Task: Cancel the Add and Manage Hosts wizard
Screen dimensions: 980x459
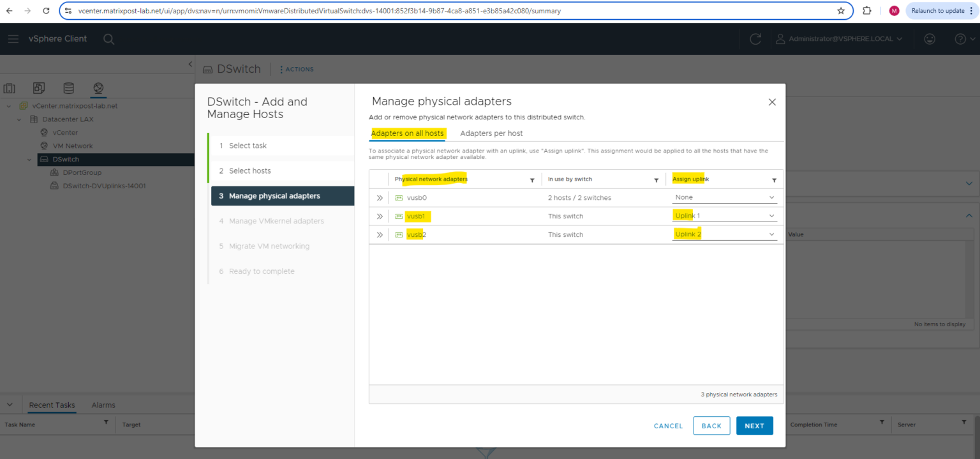Action: (x=667, y=425)
